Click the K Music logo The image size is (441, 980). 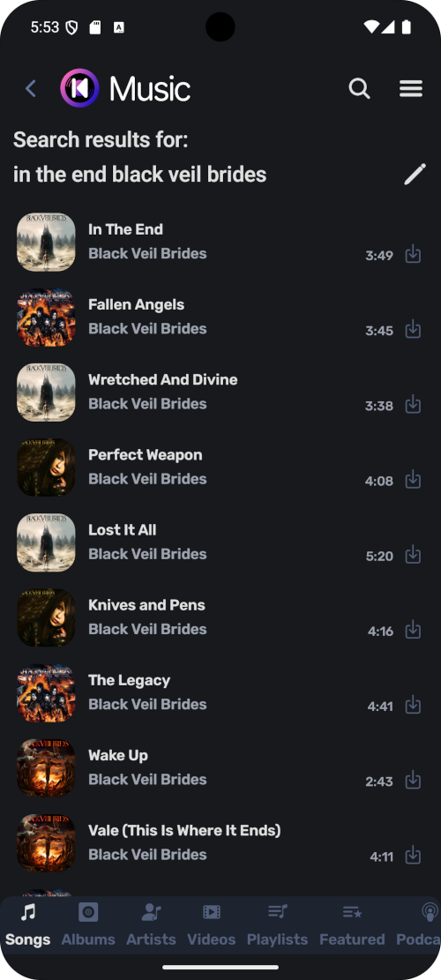(125, 88)
